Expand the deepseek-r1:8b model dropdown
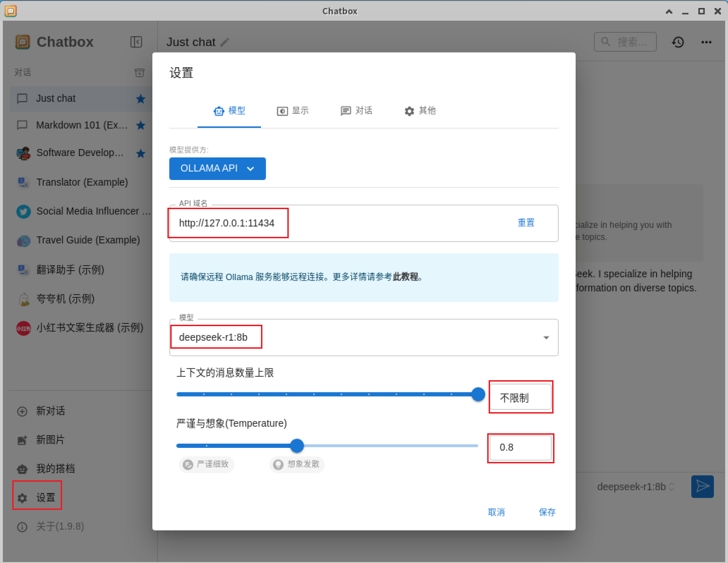The width and height of the screenshot is (728, 563). point(546,337)
